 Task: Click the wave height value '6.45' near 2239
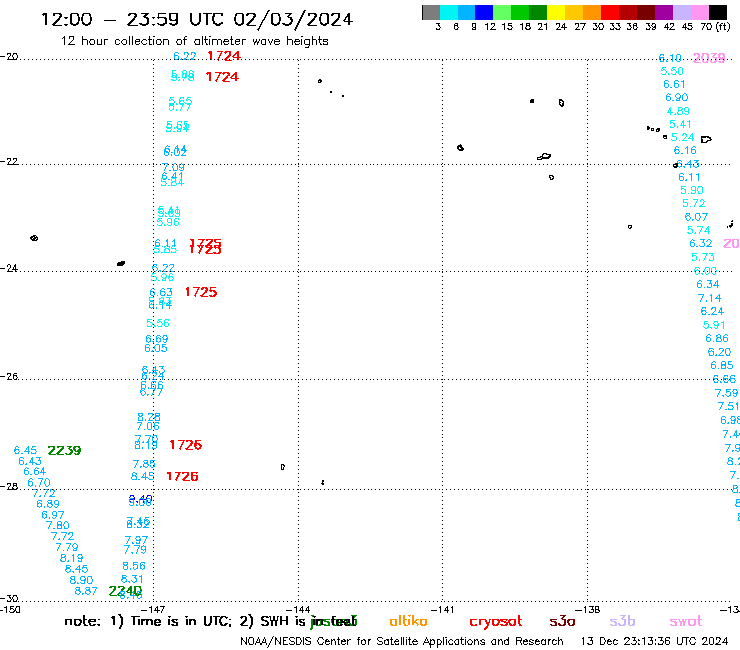(x=25, y=450)
